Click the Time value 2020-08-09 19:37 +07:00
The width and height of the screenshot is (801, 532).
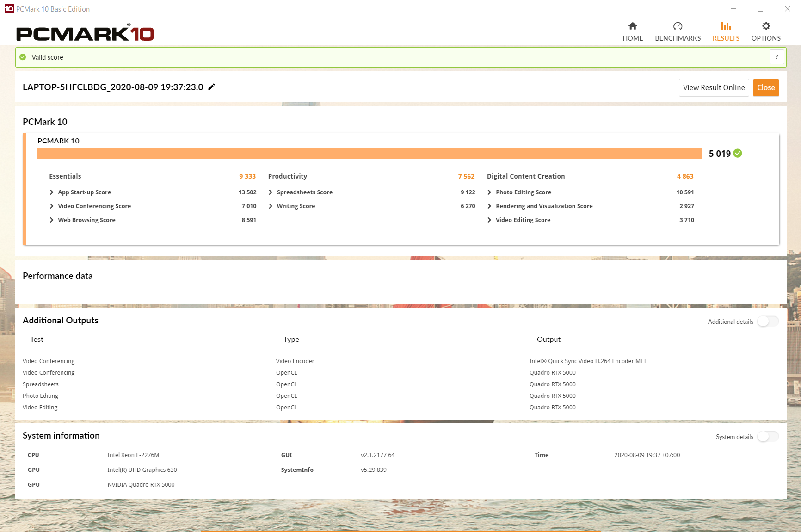[647, 455]
